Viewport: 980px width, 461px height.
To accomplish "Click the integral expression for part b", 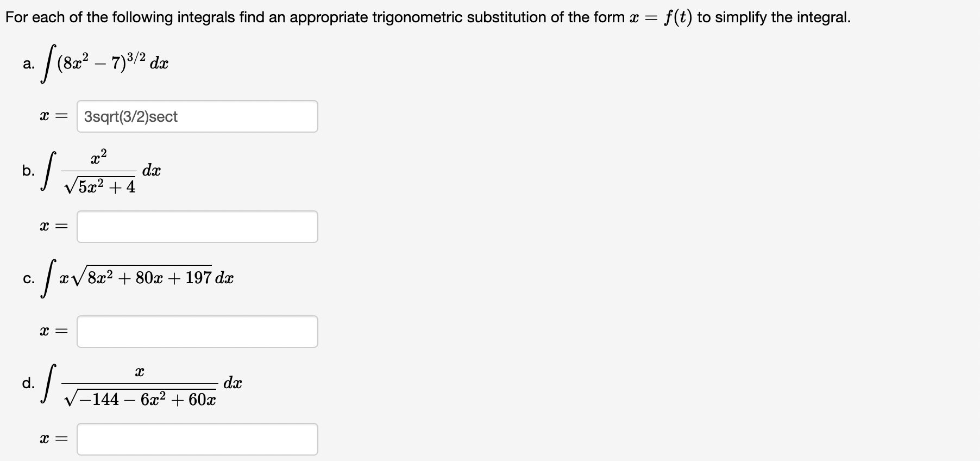I will (x=98, y=172).
